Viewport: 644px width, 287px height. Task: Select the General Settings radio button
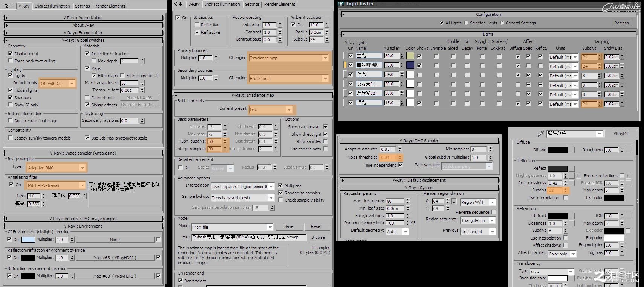pos(502,23)
